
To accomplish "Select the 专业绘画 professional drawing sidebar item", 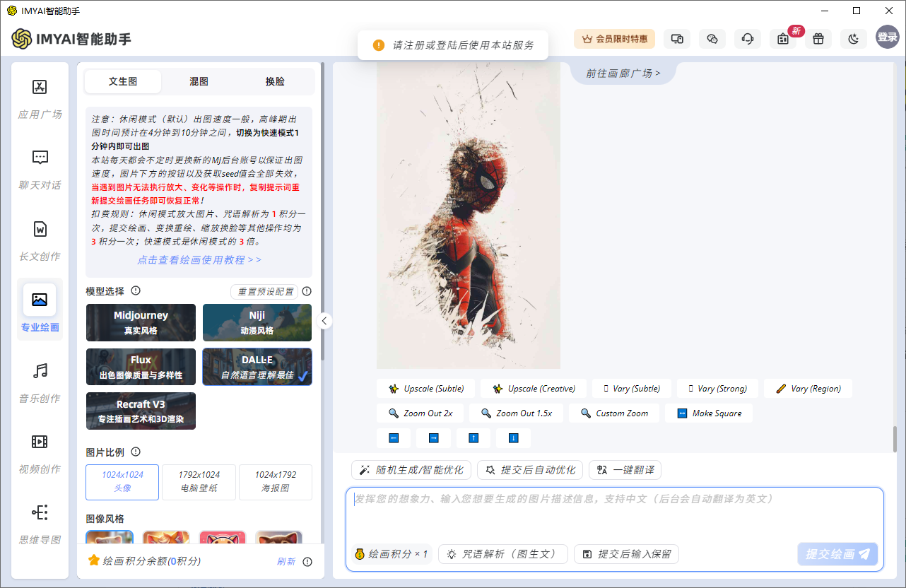I will tap(40, 310).
